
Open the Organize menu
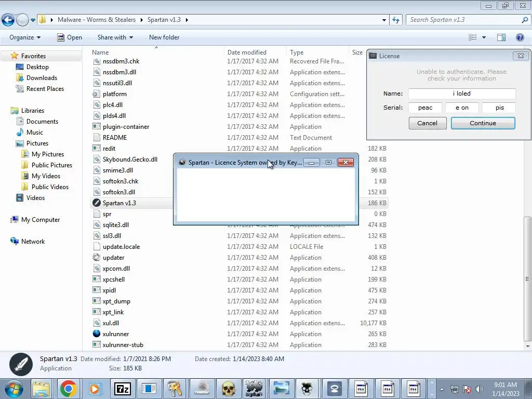coord(25,37)
